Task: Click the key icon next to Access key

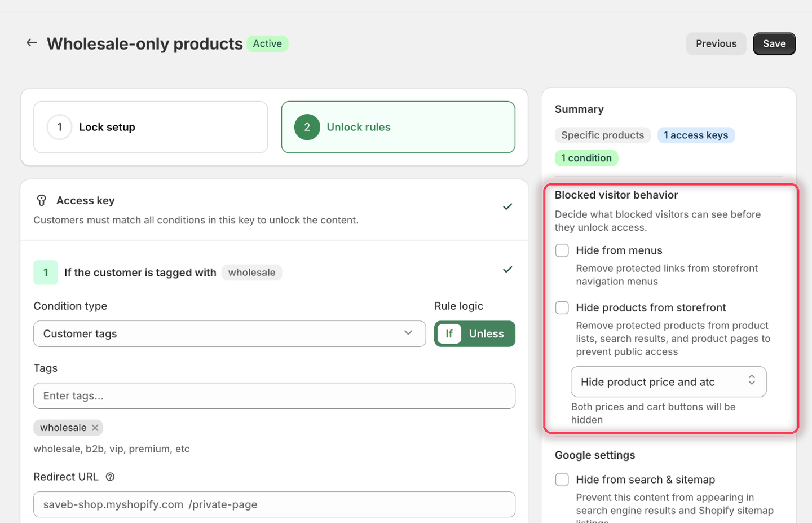Action: (41, 200)
